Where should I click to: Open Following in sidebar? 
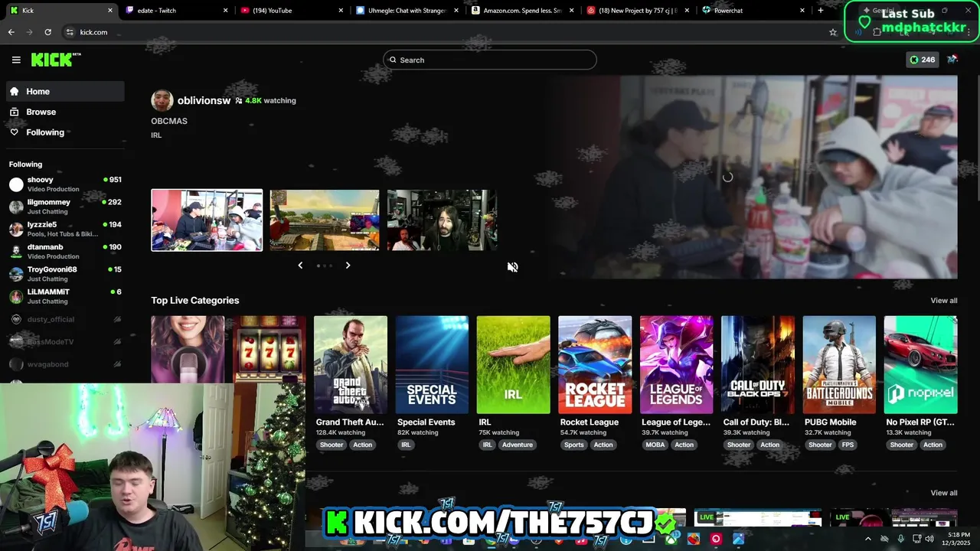tap(65, 132)
